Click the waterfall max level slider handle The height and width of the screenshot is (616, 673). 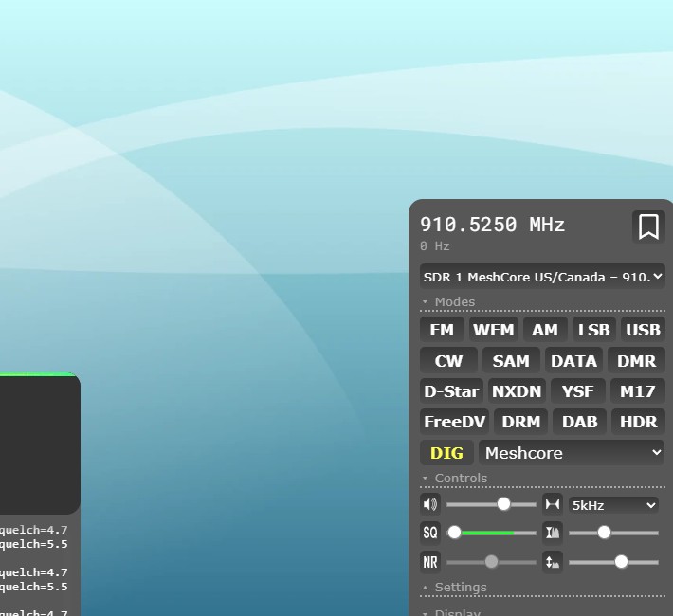(x=604, y=533)
